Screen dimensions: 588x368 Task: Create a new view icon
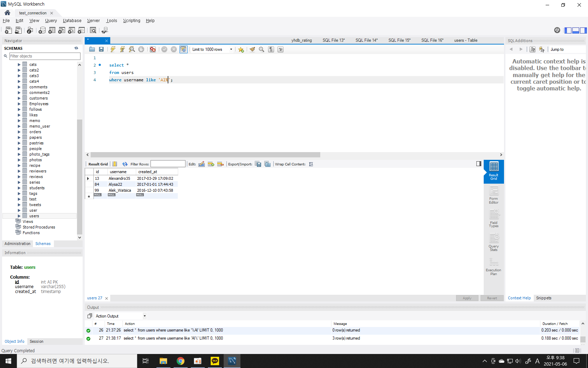coord(62,30)
